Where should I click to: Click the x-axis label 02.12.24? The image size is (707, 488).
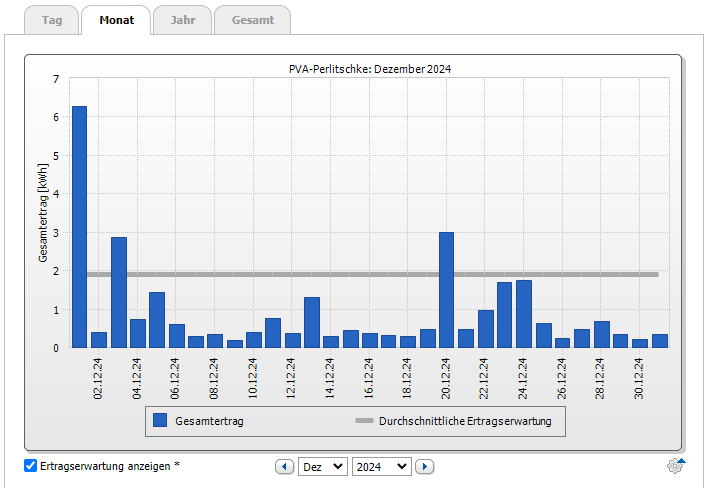pos(98,378)
